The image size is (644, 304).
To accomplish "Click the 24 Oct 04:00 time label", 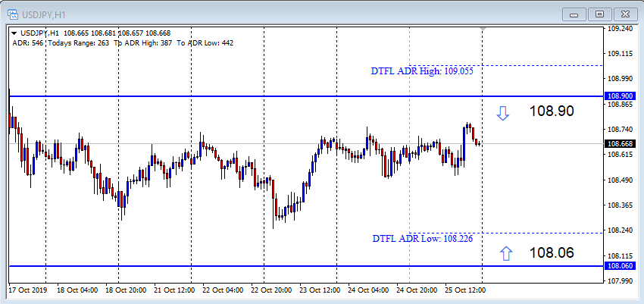I will coord(368,290).
